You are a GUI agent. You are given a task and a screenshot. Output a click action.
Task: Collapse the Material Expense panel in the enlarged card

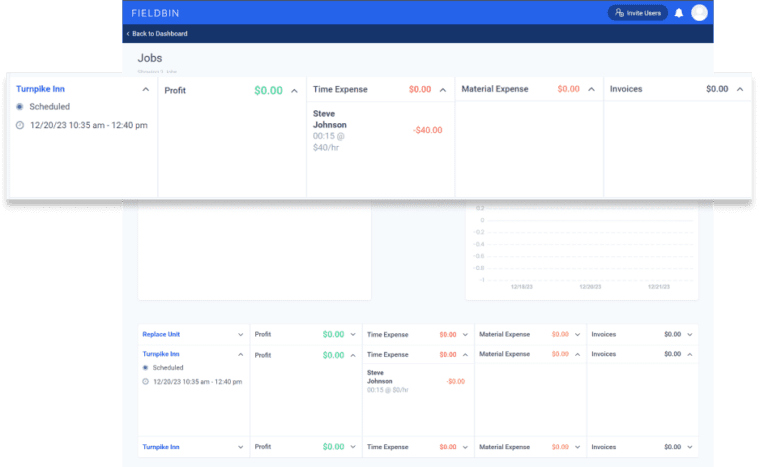click(591, 89)
